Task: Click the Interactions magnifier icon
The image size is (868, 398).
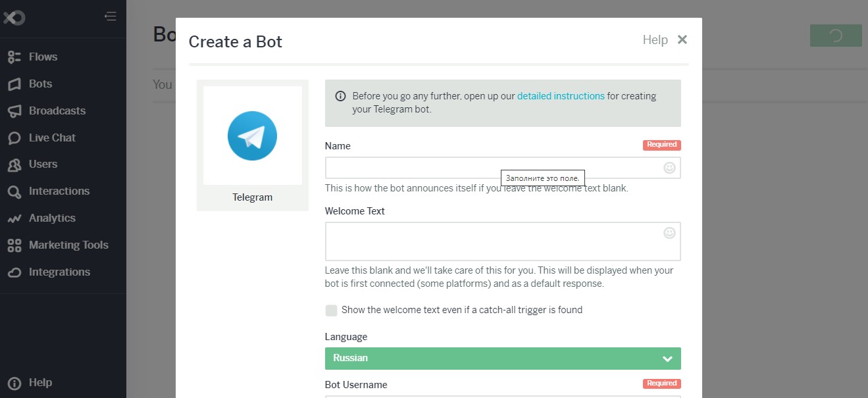Action: [x=14, y=191]
